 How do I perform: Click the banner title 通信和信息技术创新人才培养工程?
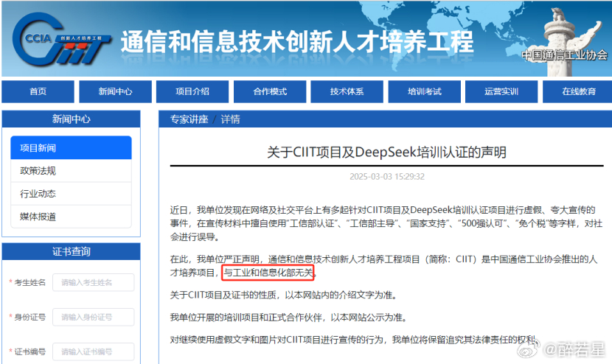point(297,42)
